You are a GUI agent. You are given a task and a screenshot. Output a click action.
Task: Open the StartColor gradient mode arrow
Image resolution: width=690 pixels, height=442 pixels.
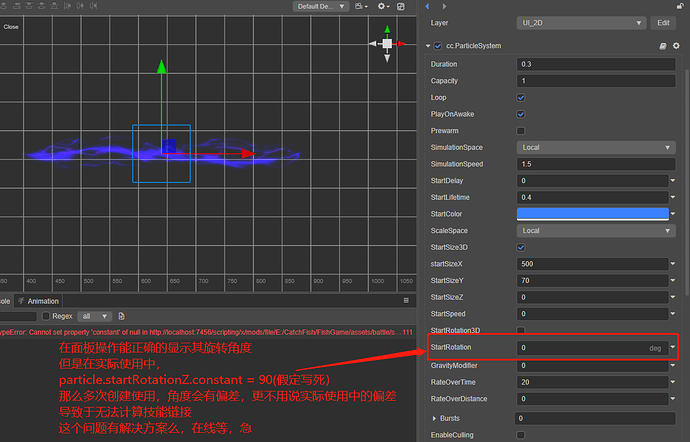(x=673, y=214)
